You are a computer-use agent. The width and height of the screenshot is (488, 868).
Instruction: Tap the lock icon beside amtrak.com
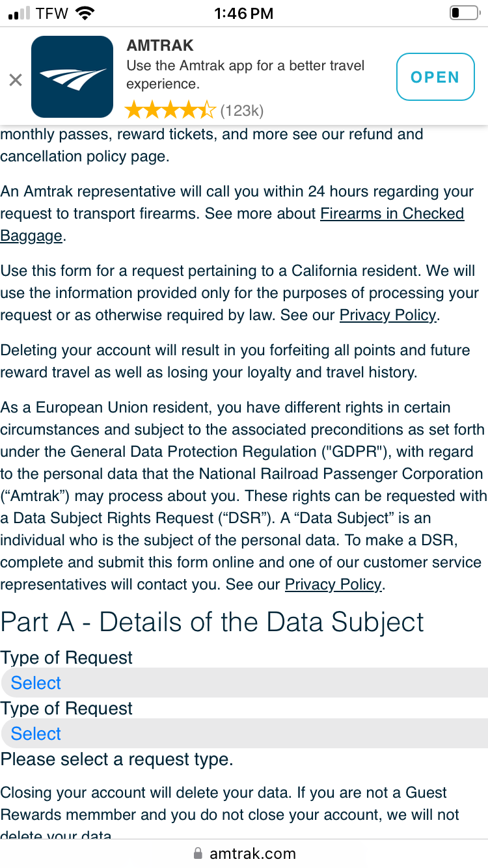coord(198,853)
